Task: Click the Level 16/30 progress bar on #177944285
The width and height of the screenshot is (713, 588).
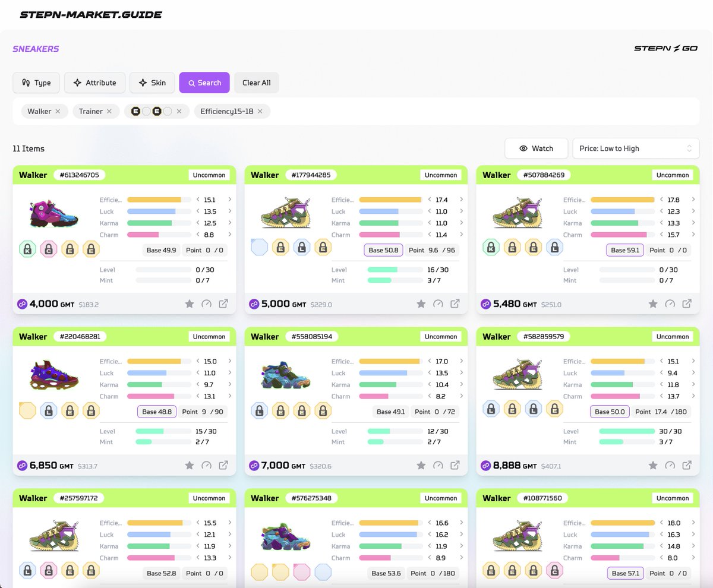Action: [395, 270]
